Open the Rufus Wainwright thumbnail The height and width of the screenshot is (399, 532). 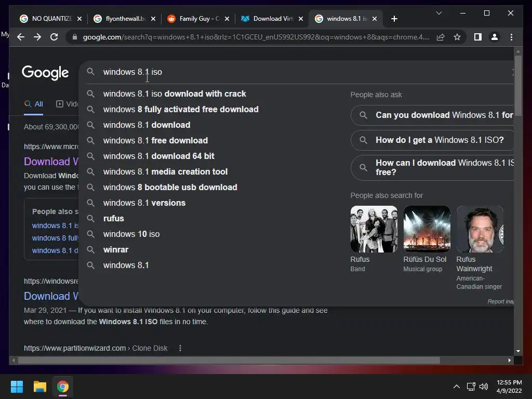[x=480, y=229]
